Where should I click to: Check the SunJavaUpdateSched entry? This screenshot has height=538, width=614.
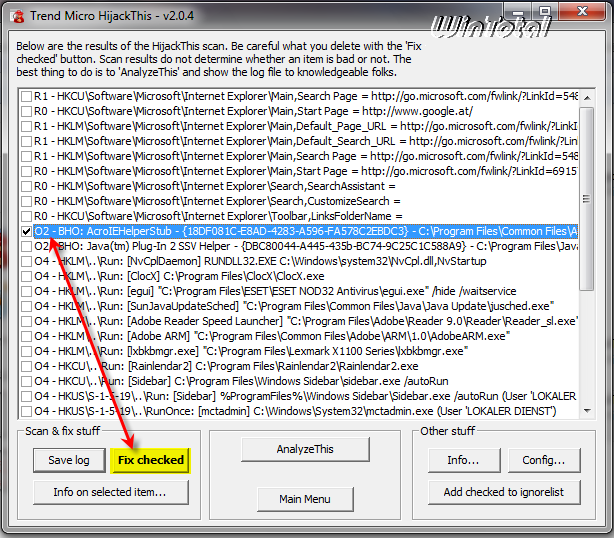(26, 306)
